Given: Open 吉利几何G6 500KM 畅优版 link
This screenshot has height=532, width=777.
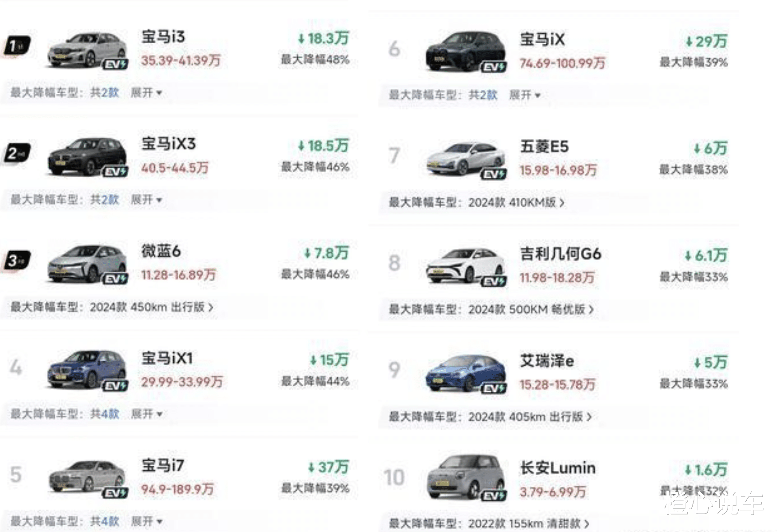Looking at the screenshot, I should 531,309.
